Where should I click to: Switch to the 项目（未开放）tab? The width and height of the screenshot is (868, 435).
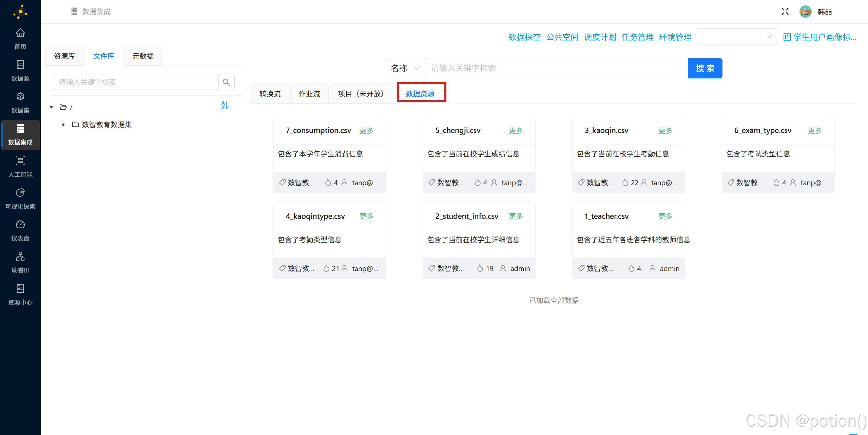[x=363, y=94]
